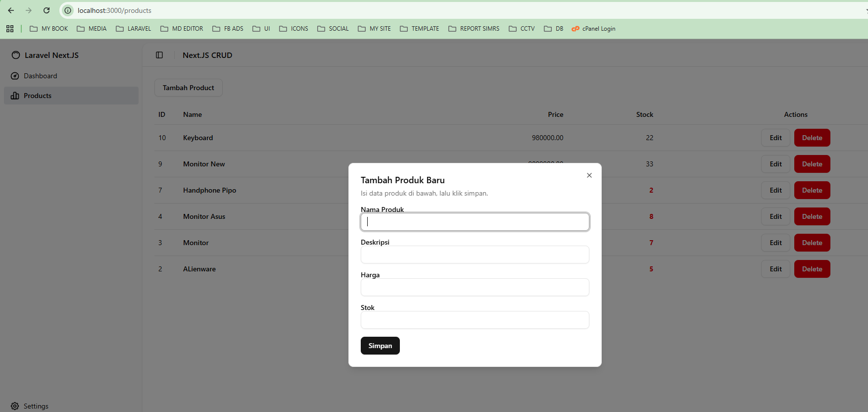Open TEMPLATE bookmark folder
868x412 pixels.
coord(420,29)
